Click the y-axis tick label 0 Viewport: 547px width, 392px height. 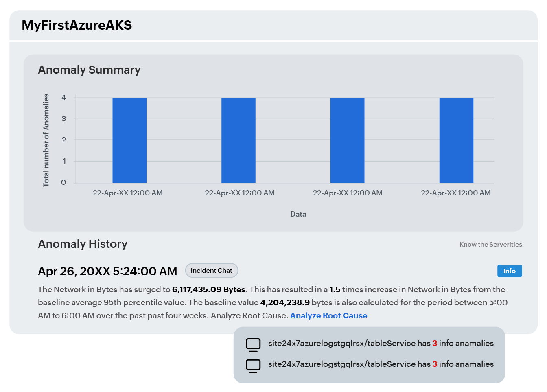point(63,182)
